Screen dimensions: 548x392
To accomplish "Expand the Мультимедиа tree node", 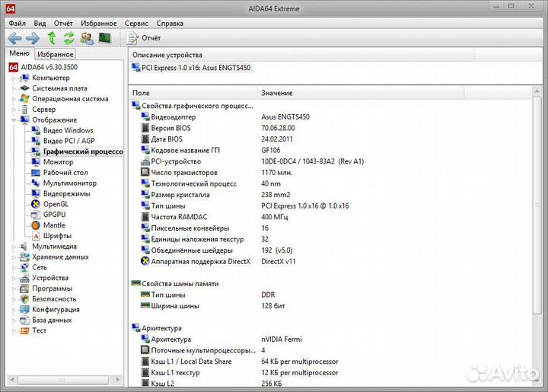I will [x=14, y=247].
